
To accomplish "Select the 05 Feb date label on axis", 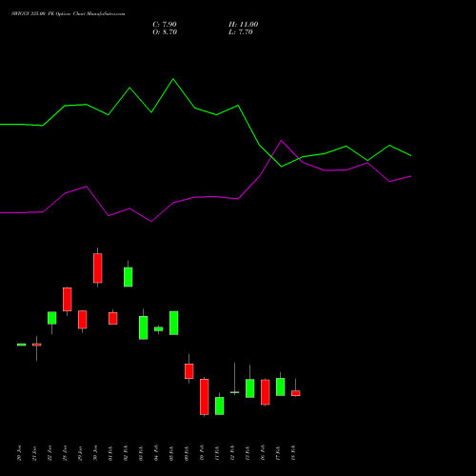I will 171,453.
